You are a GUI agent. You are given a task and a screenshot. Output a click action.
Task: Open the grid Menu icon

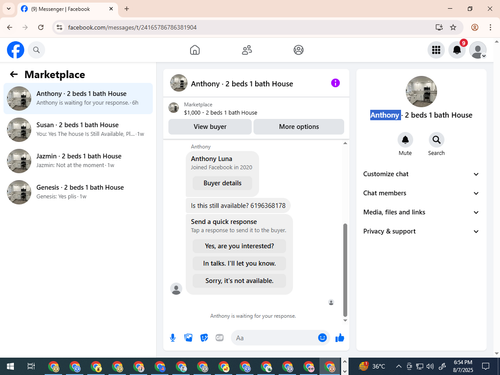(x=436, y=50)
